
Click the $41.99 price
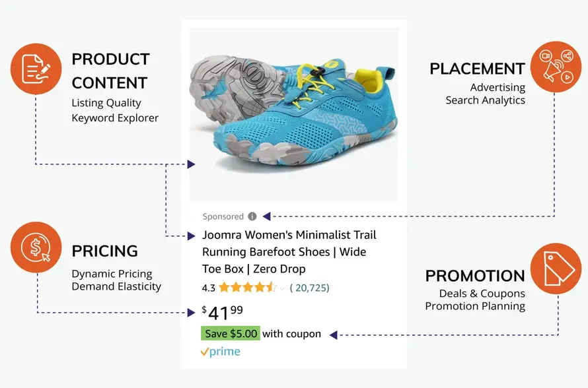223,311
